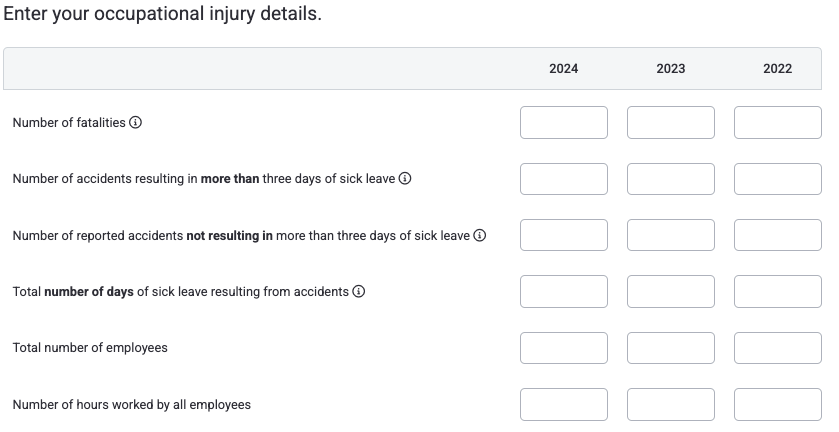Select 2024 hours worked by all employees field
Viewport: 839px width, 432px height.
click(x=564, y=405)
